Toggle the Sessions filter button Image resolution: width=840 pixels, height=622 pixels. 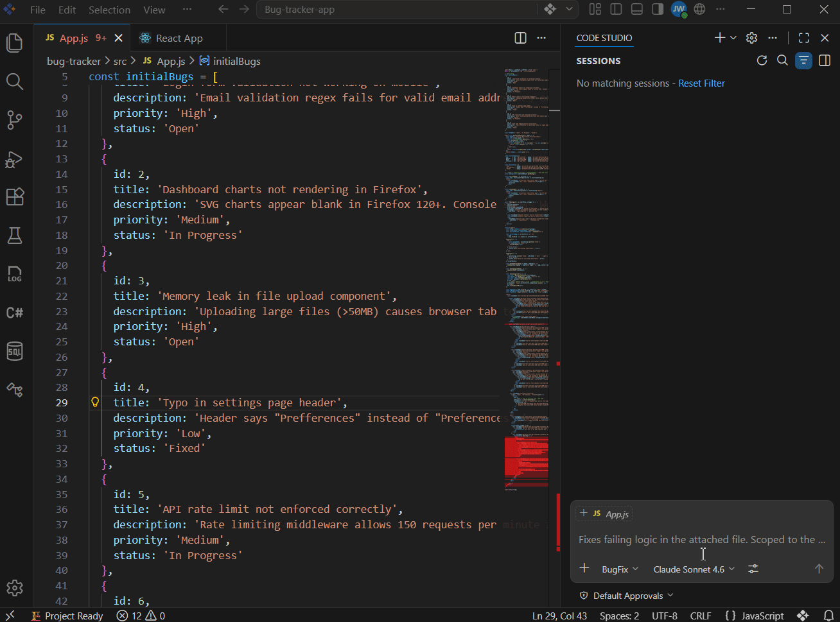(x=803, y=60)
